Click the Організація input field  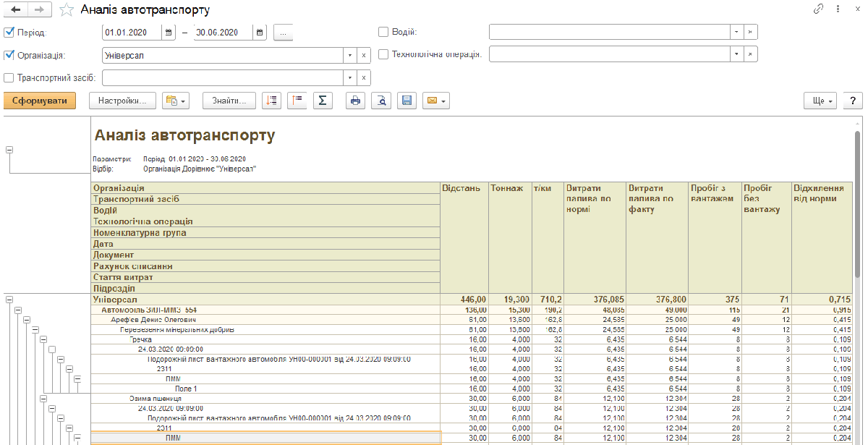(x=223, y=55)
